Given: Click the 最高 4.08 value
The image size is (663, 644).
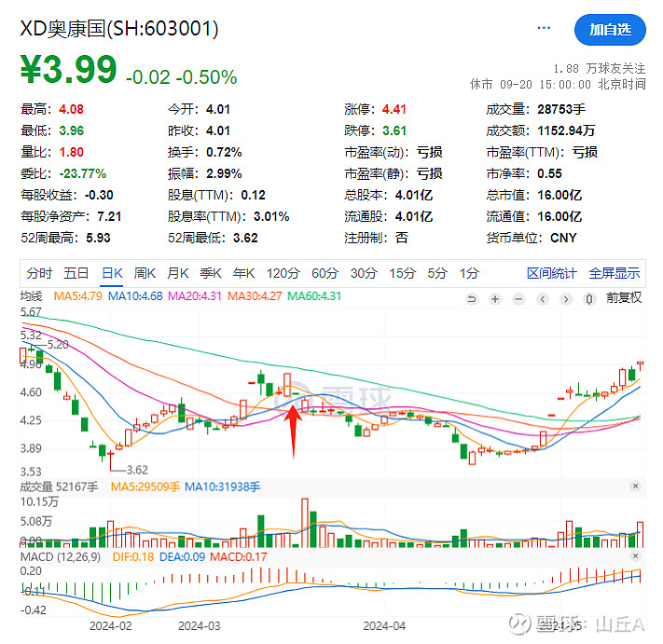Looking at the screenshot, I should pos(71,109).
